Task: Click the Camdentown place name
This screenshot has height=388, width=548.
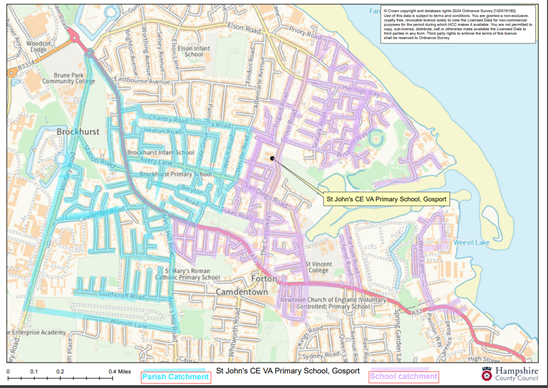Action: pos(242,292)
